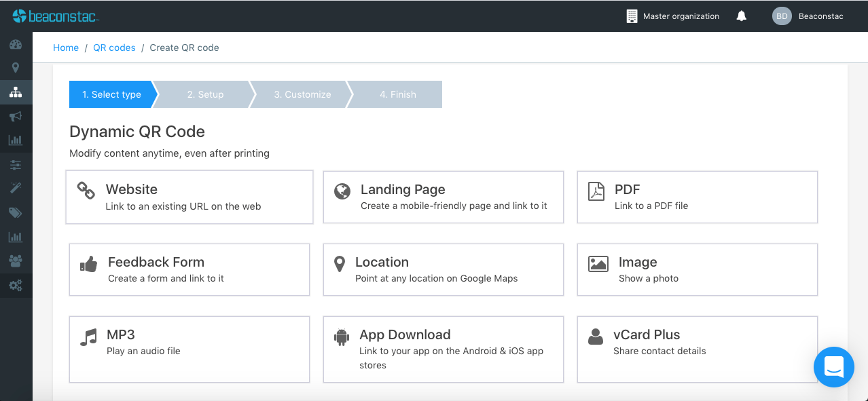Open the dashboard gauge icon in sidebar
Screen dimensions: 868x401
point(16,45)
